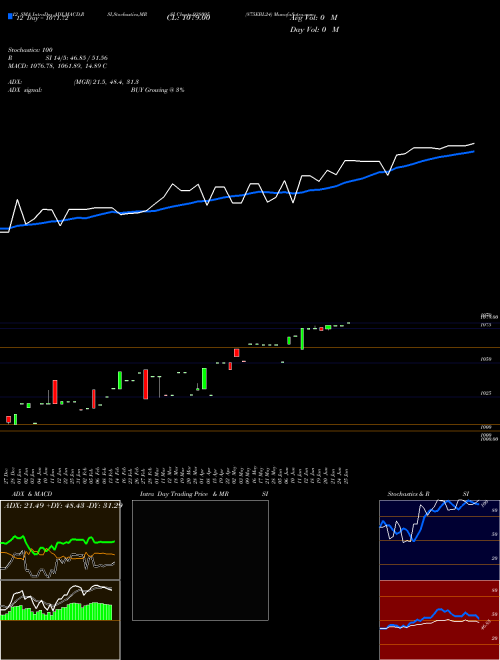Click the '12 Day = 1071.72' SMA value
Viewport: 500px width, 660px height.
(42, 19)
